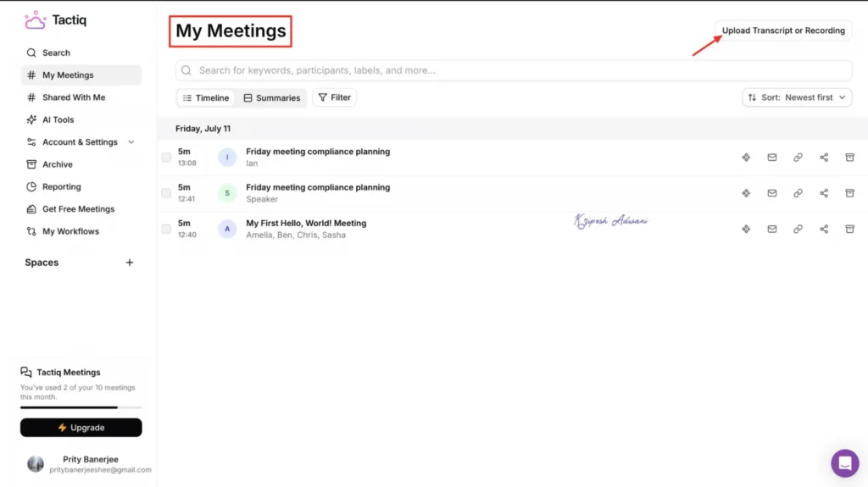Click the meetings search input field
Screen dimensions: 868x487
[514, 70]
